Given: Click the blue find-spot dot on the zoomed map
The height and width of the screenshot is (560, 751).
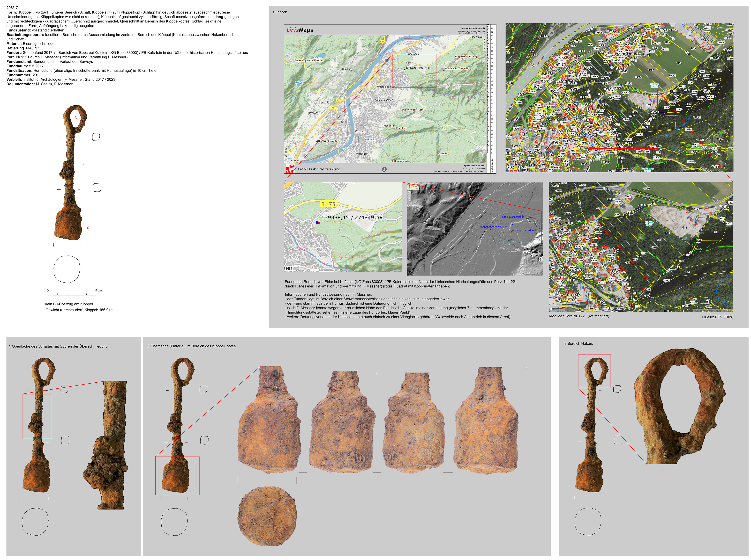Looking at the screenshot, I should click(317, 222).
